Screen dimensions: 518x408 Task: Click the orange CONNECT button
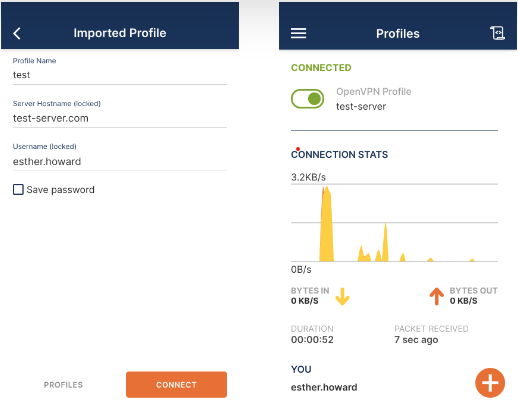pyautogui.click(x=176, y=385)
